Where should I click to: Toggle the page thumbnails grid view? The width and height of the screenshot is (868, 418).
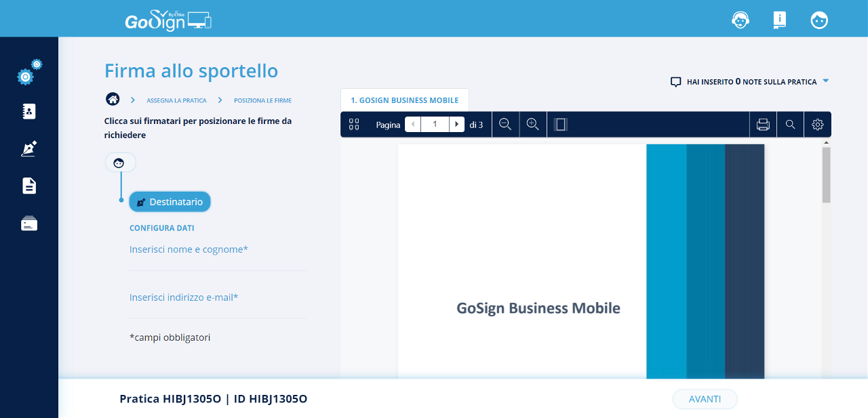(354, 125)
